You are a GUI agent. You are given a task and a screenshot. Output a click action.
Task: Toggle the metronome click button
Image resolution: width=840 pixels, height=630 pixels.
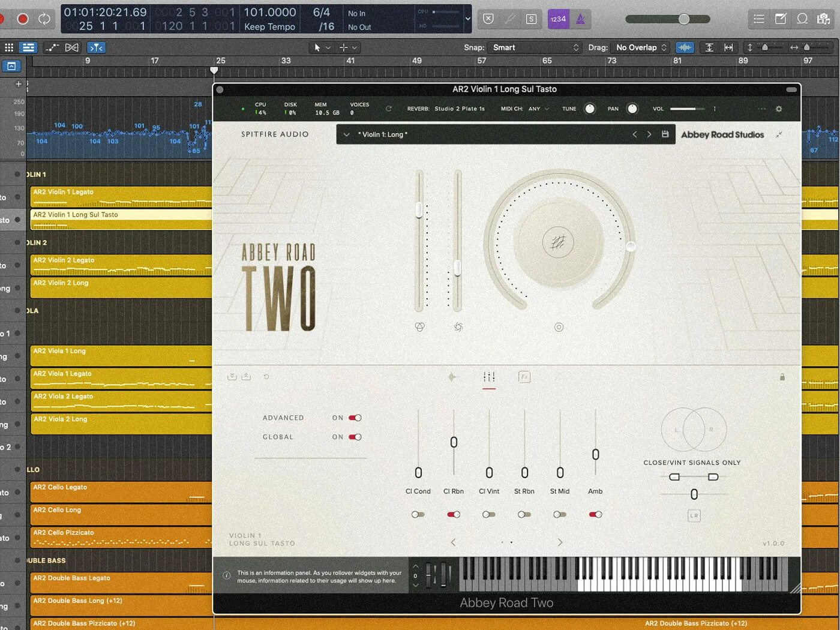(x=580, y=19)
